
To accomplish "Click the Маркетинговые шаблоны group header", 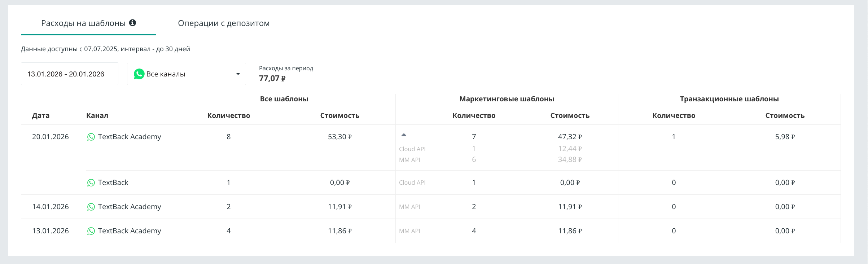I will [x=507, y=99].
